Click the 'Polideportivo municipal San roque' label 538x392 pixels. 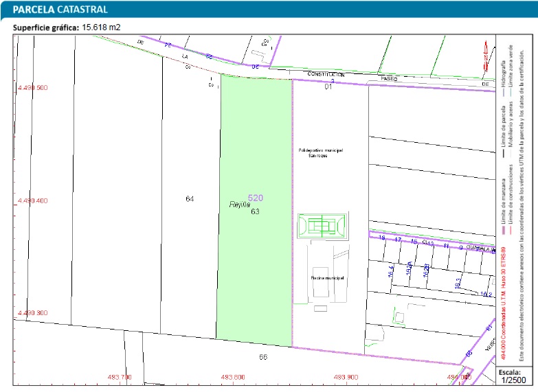[x=320, y=152]
